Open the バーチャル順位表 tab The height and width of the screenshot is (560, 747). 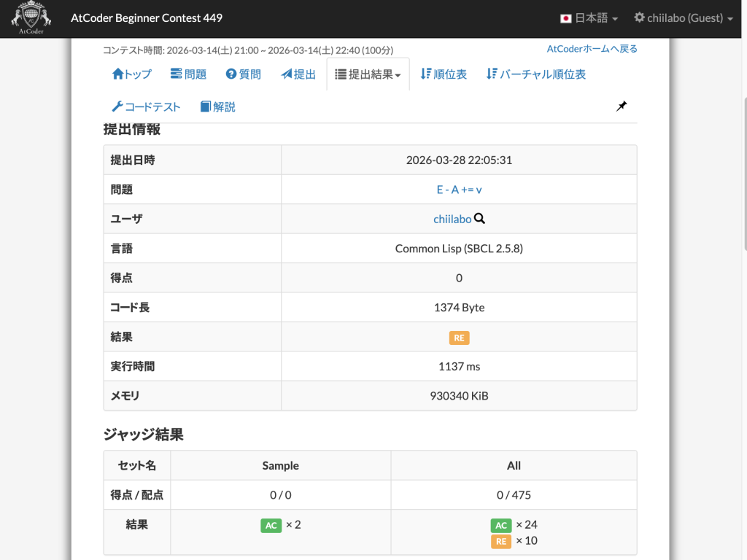[x=536, y=74]
